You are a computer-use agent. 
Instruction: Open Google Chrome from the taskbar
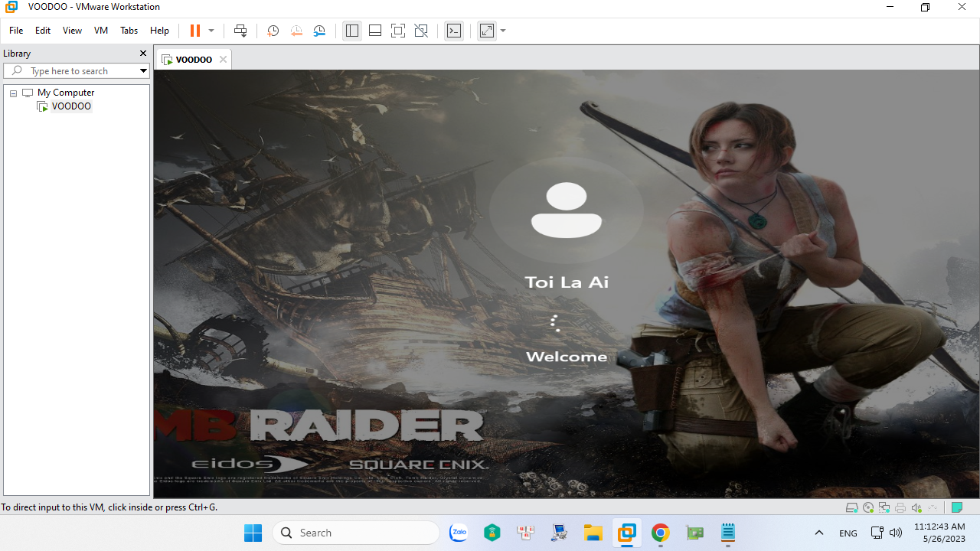(660, 533)
